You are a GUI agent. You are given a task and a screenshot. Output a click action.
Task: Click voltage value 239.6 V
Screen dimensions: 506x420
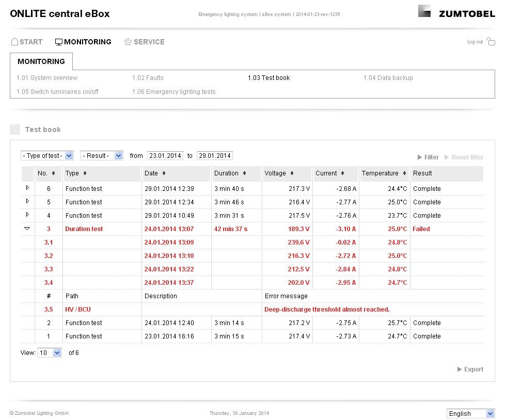[299, 243]
